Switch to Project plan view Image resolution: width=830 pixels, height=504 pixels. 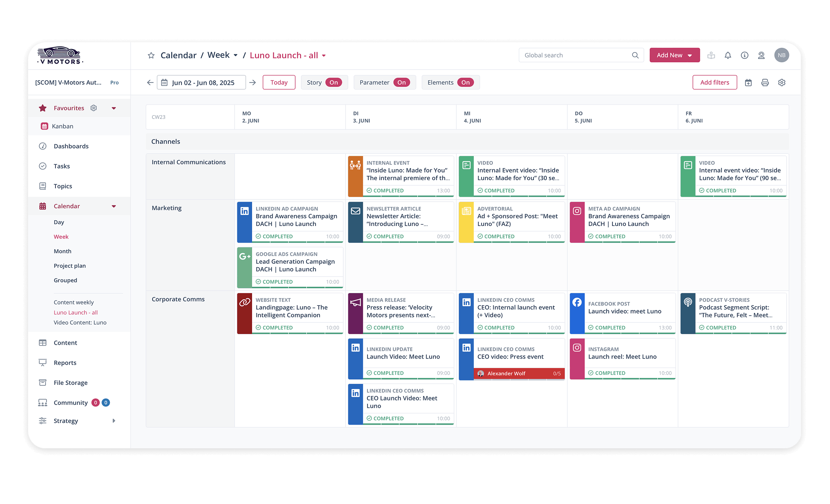pos(70,266)
